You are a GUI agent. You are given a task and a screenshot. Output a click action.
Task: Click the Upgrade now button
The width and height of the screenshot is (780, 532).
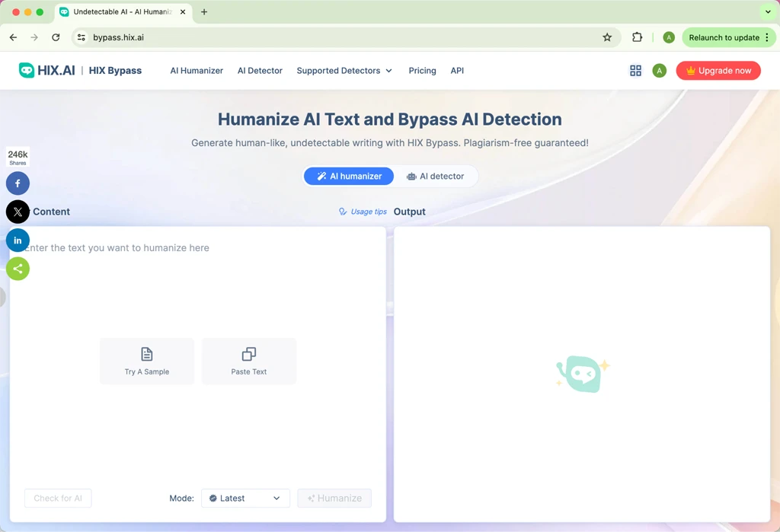pyautogui.click(x=718, y=71)
